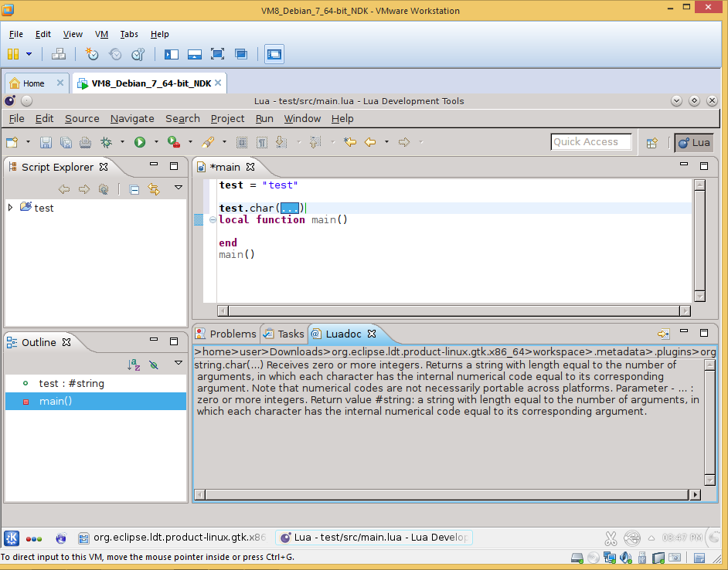
Task: Click the Print icon in the Eclipse toolbar
Action: 86,142
